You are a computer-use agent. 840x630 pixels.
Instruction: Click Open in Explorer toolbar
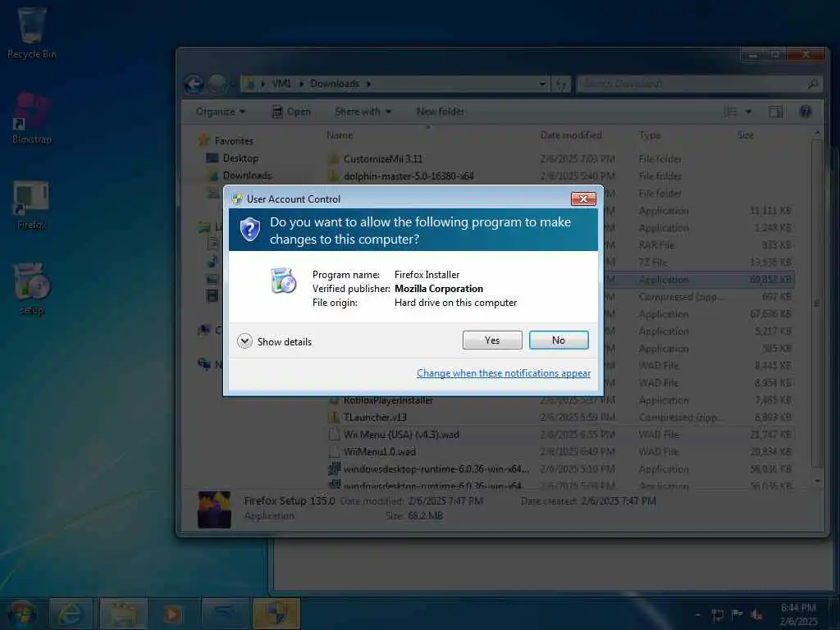[291, 112]
